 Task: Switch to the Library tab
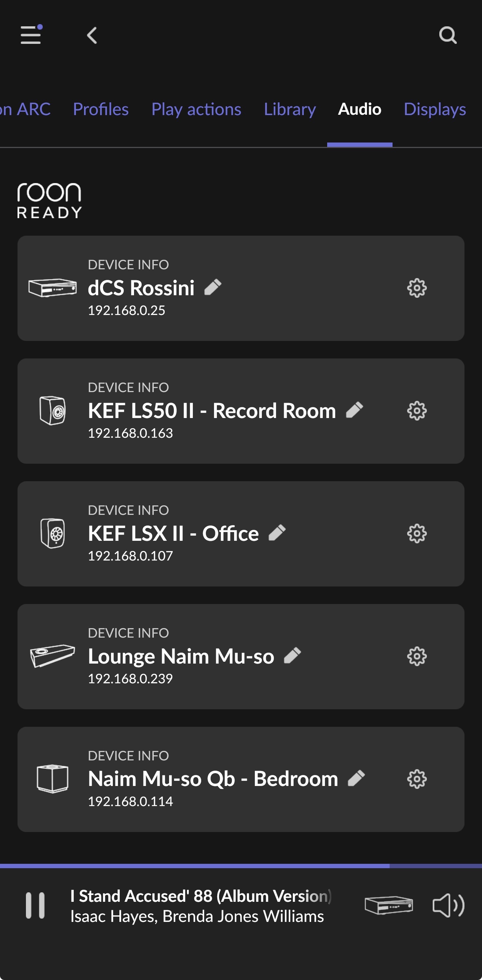pos(290,110)
